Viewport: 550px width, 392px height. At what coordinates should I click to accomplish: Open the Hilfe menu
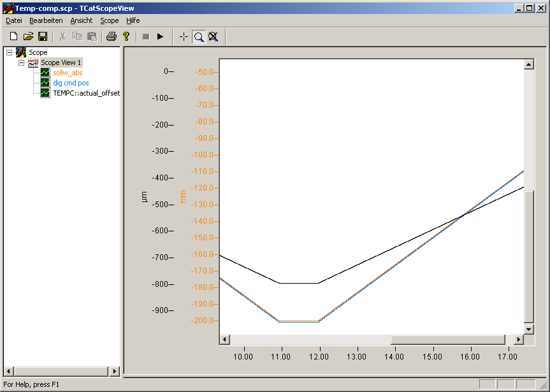(x=133, y=20)
